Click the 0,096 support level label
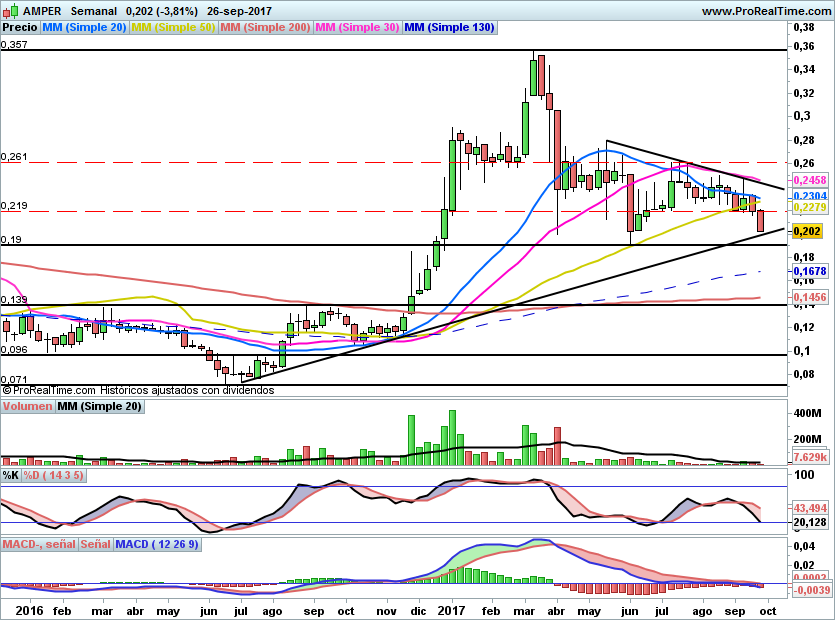Image resolution: width=835 pixels, height=620 pixels. click(14, 350)
